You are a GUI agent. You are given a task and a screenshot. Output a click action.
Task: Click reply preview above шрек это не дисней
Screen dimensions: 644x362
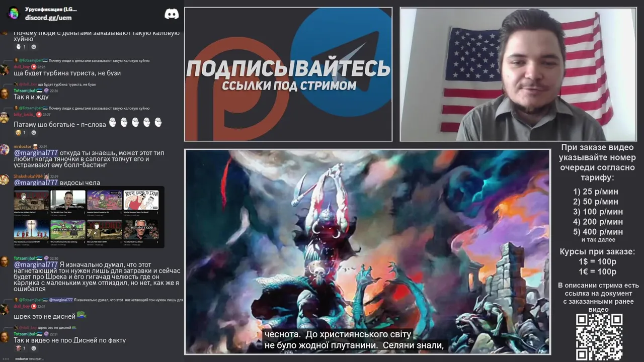point(45,327)
